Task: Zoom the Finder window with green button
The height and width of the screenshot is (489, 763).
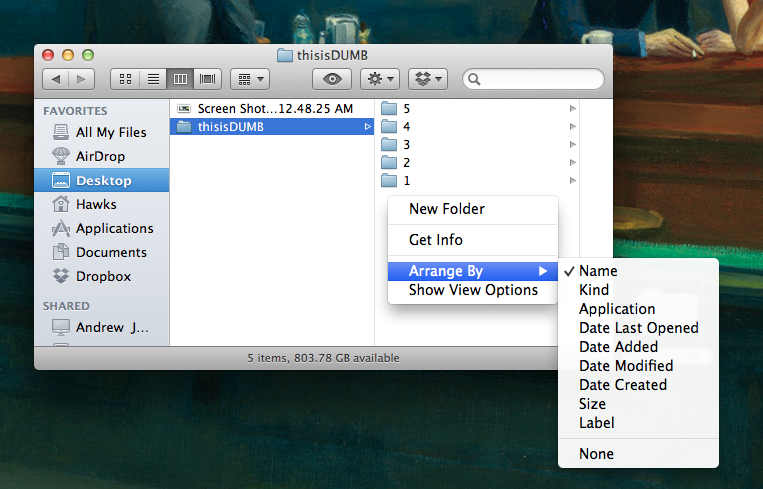Action: pyautogui.click(x=88, y=55)
